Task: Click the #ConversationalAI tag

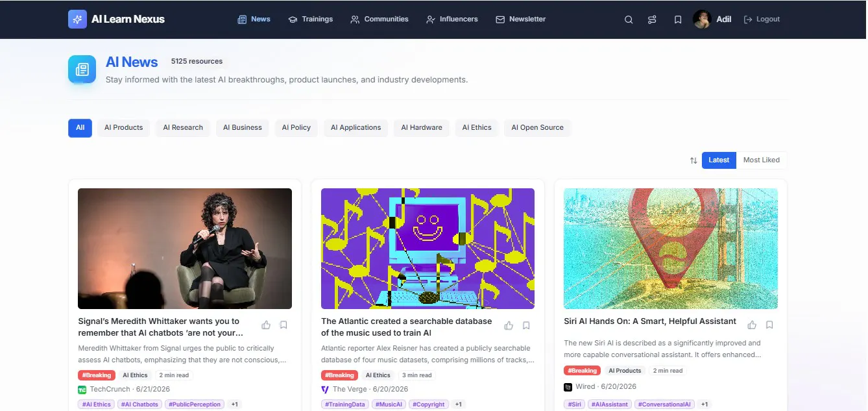Action: tap(664, 405)
